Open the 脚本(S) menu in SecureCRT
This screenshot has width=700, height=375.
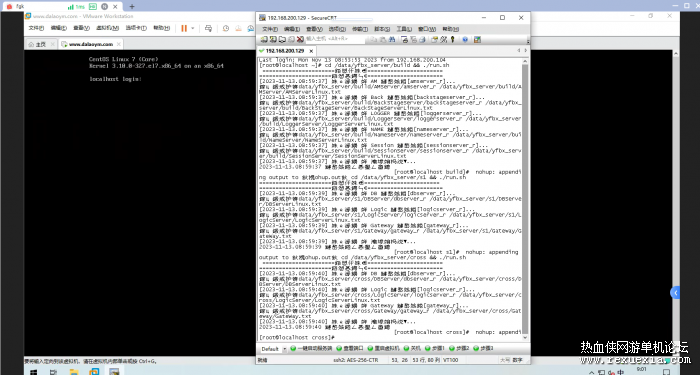382,29
